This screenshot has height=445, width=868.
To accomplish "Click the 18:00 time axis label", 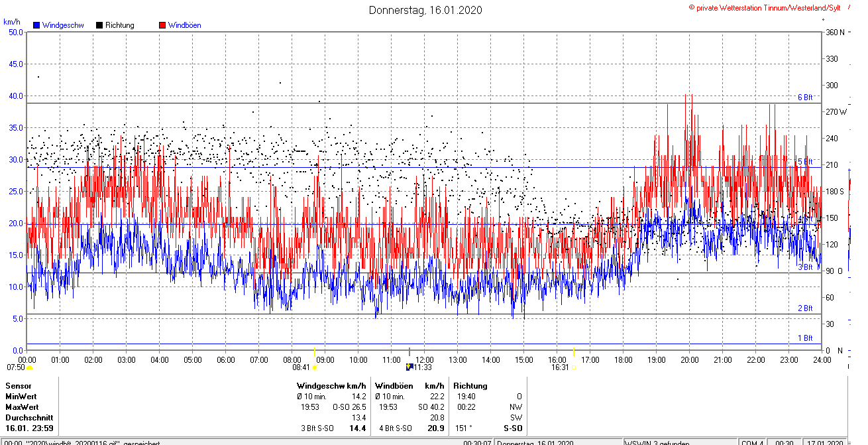I will [624, 360].
